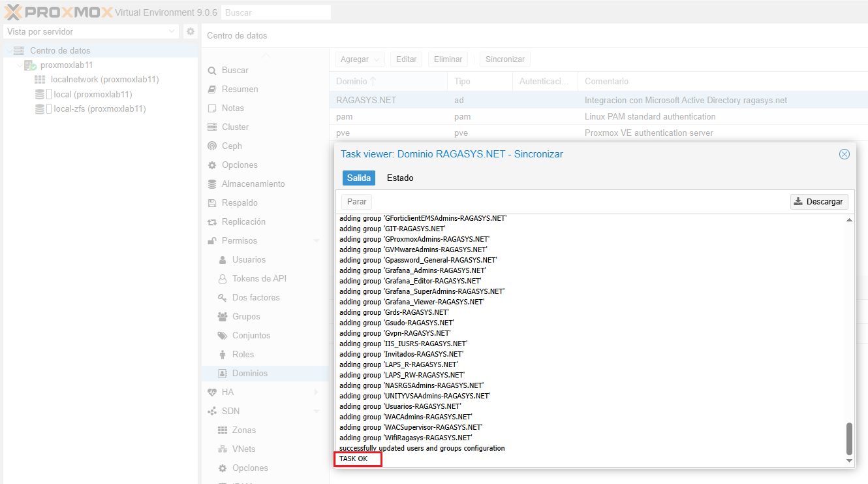This screenshot has width=868, height=484.
Task: Click log line adding group 'GProxmoxAdmins-RAGASYS.NET'
Action: pyautogui.click(x=414, y=239)
